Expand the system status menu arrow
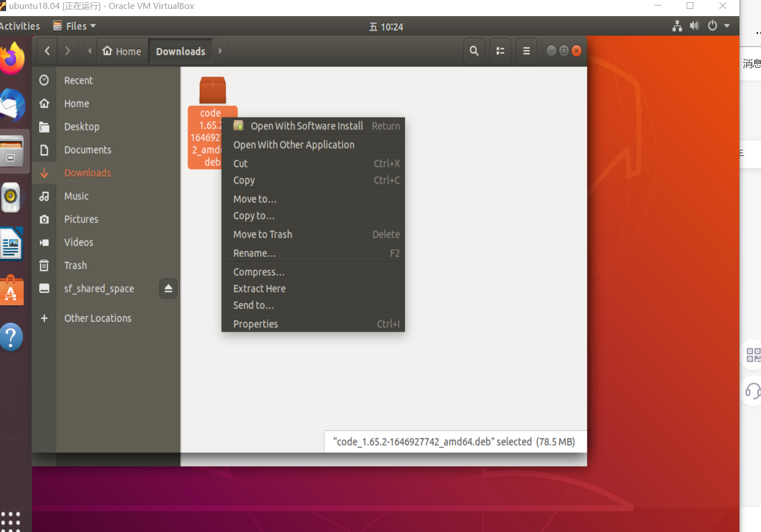Image resolution: width=761 pixels, height=532 pixels. point(726,26)
